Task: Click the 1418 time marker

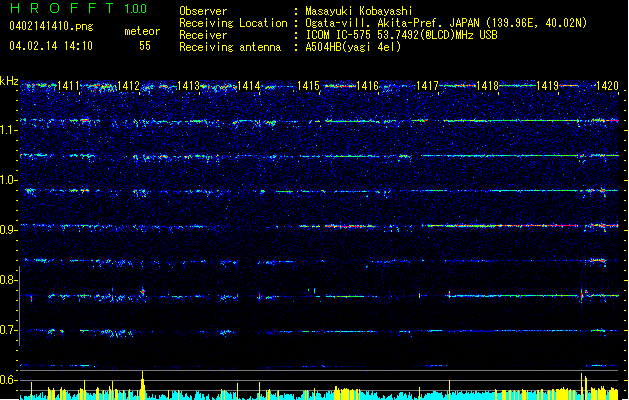Action: pyautogui.click(x=487, y=86)
